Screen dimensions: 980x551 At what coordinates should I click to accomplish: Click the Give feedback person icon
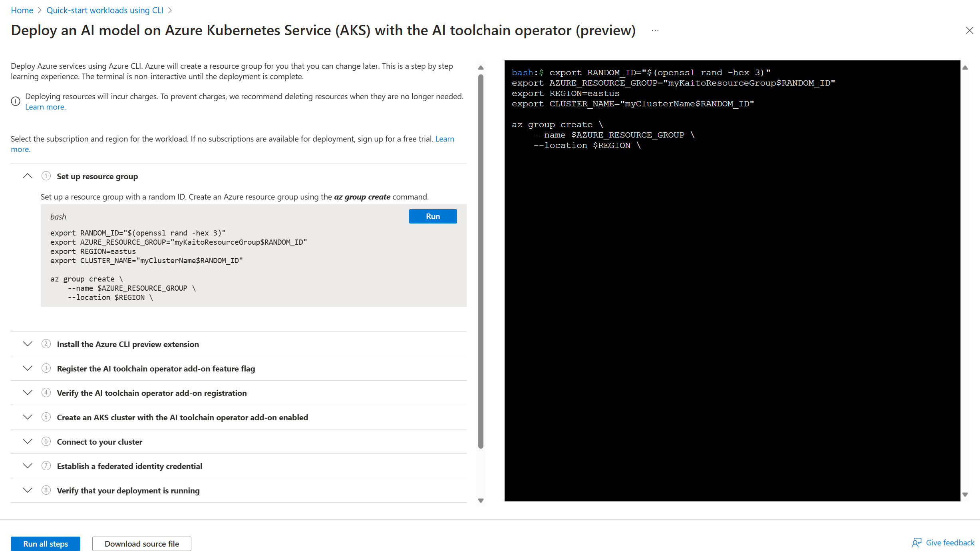pos(916,543)
